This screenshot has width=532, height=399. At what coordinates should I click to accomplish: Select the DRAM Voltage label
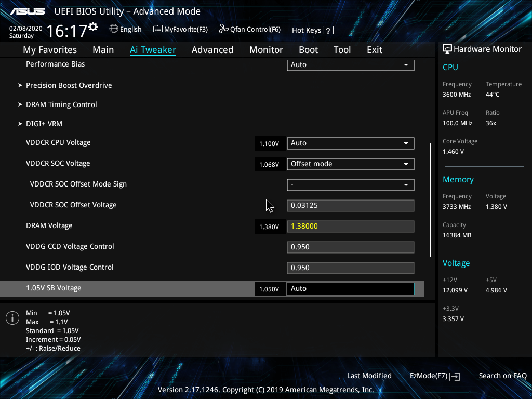pos(49,225)
